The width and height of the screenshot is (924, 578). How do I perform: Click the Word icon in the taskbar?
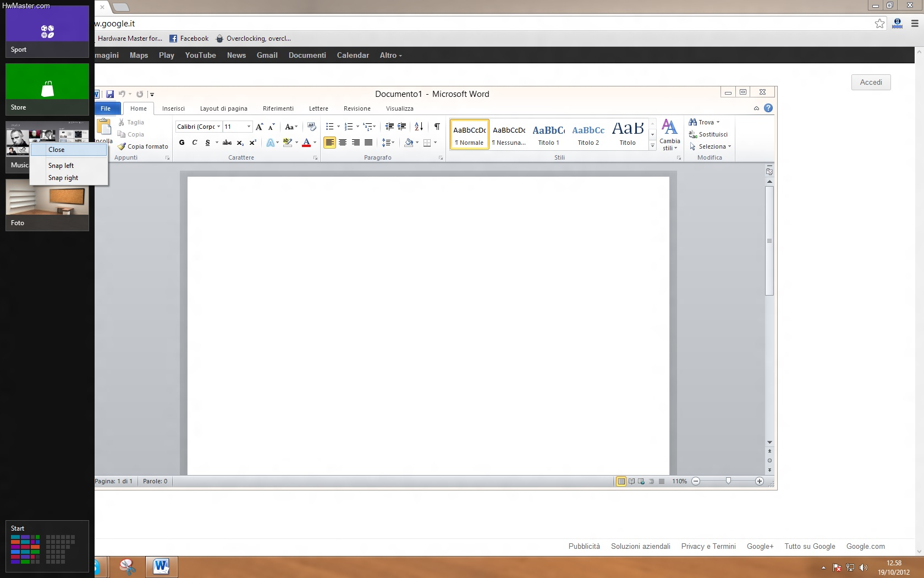point(161,566)
